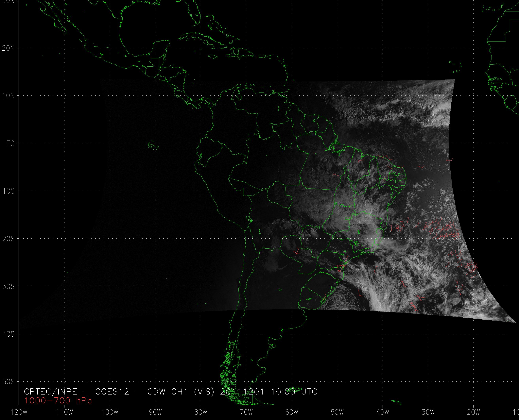The image size is (519, 420).
Task: Select the 10N latitude label
Action: coord(8,96)
